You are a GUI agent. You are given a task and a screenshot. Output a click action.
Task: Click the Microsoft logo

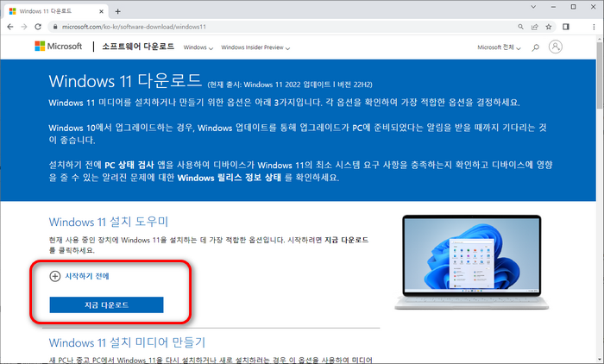pyautogui.click(x=58, y=47)
